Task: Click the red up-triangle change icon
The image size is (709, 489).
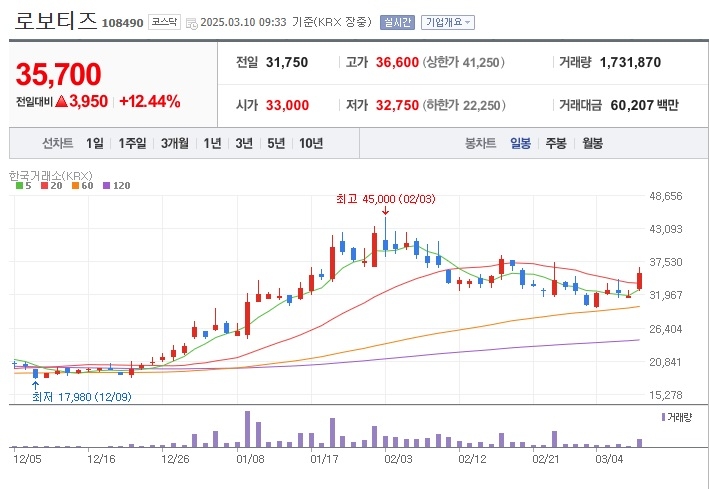Action: [x=61, y=101]
